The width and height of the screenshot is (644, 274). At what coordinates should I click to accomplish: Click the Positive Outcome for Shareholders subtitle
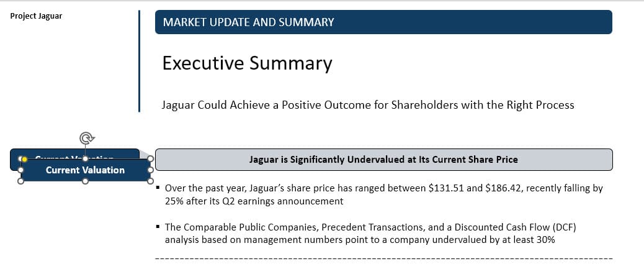[367, 105]
